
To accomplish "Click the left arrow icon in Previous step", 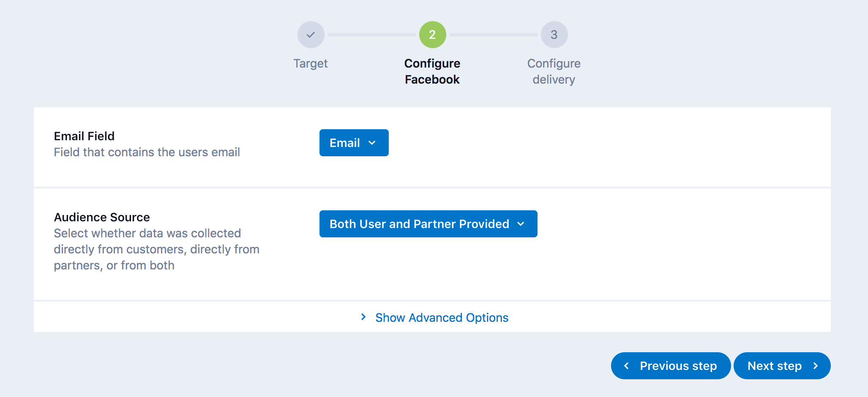I will 626,366.
